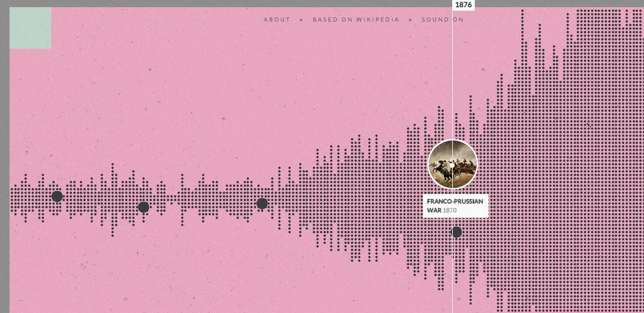
Task: Select the top dot of the tallest spike between the first two large dots
Action: click(113, 165)
